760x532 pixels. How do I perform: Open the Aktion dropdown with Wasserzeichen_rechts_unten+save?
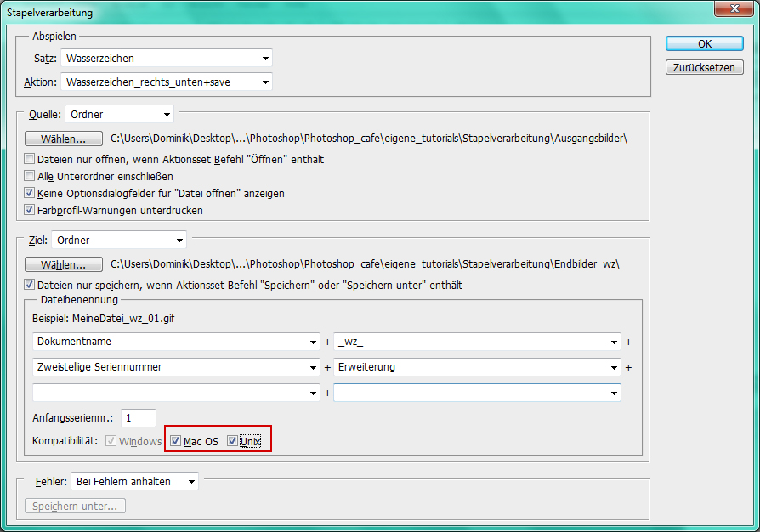tap(167, 82)
